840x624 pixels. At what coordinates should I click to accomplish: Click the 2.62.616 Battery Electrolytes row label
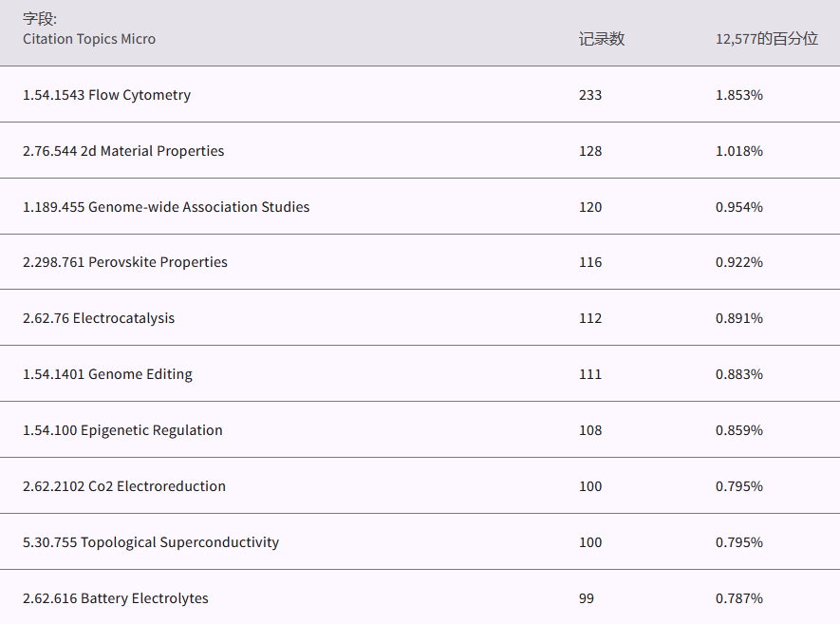[x=116, y=598]
